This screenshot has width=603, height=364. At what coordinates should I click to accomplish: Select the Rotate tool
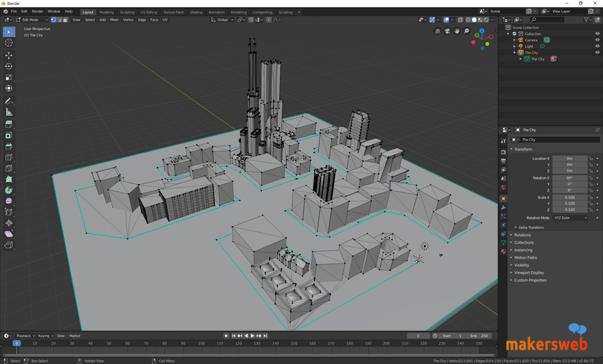point(8,67)
